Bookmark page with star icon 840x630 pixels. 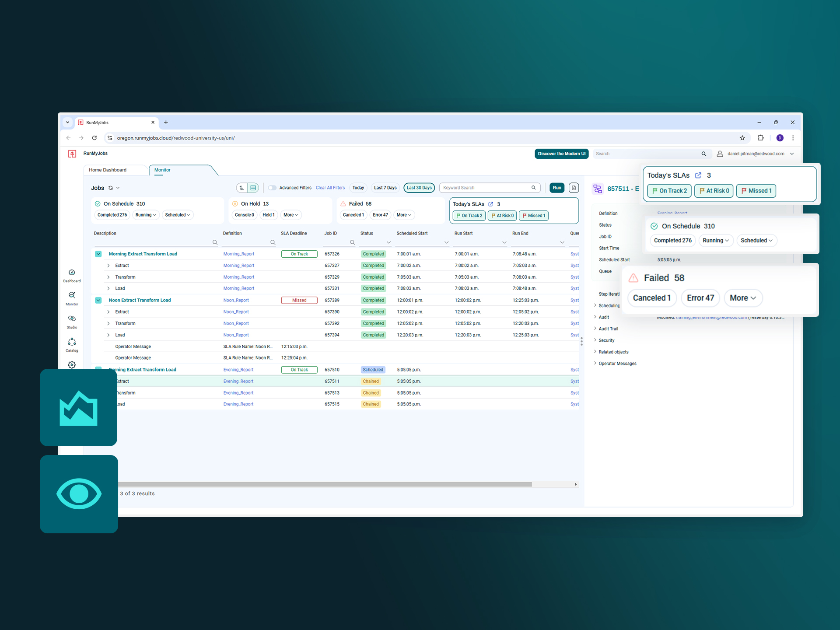pyautogui.click(x=742, y=138)
